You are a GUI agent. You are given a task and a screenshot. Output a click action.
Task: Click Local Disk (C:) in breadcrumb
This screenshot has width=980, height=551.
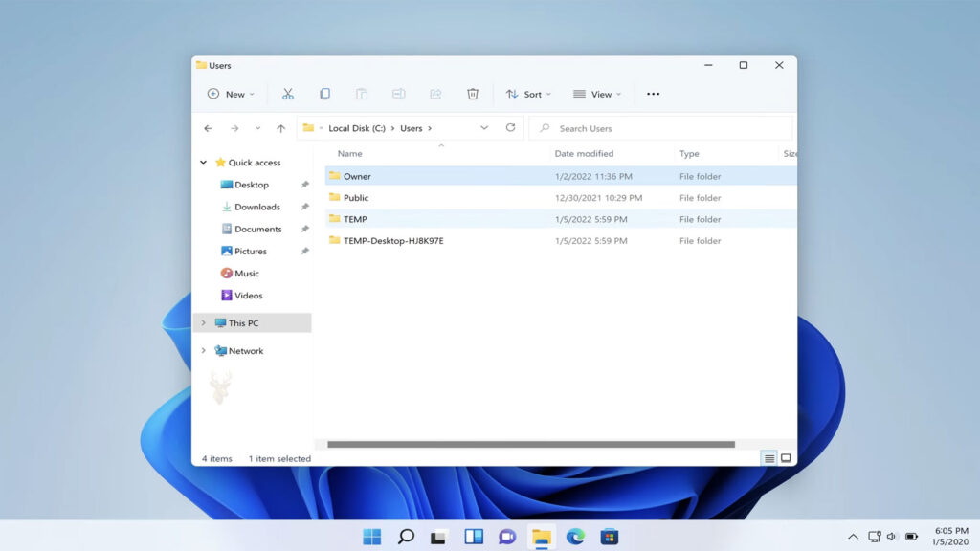tap(357, 128)
